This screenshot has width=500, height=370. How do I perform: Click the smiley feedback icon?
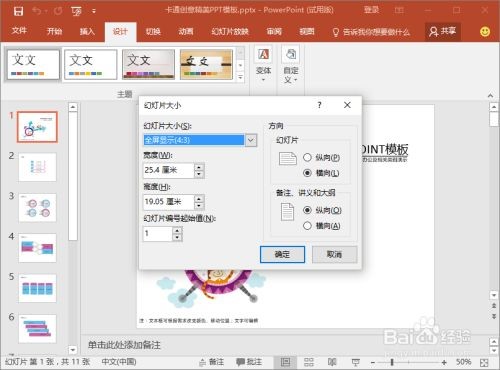[485, 32]
